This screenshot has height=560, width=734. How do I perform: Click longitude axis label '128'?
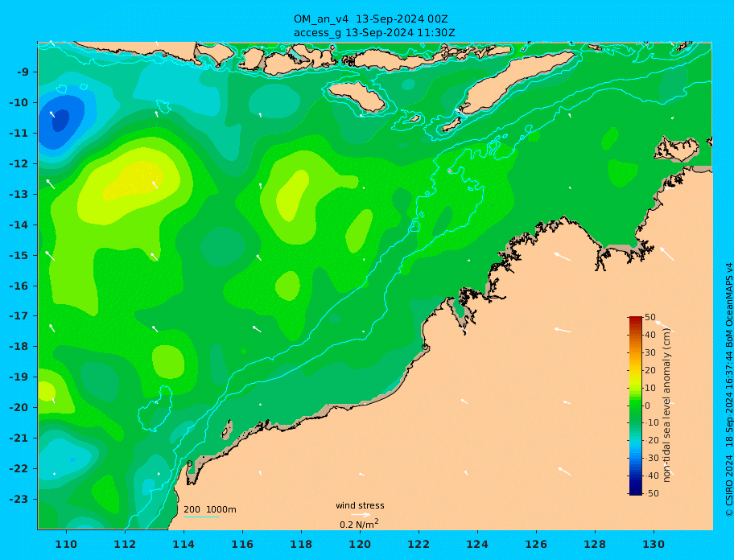[595, 544]
